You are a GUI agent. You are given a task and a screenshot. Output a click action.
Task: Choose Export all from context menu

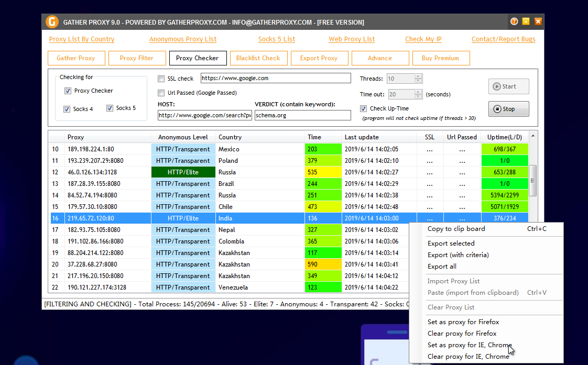(x=487, y=267)
